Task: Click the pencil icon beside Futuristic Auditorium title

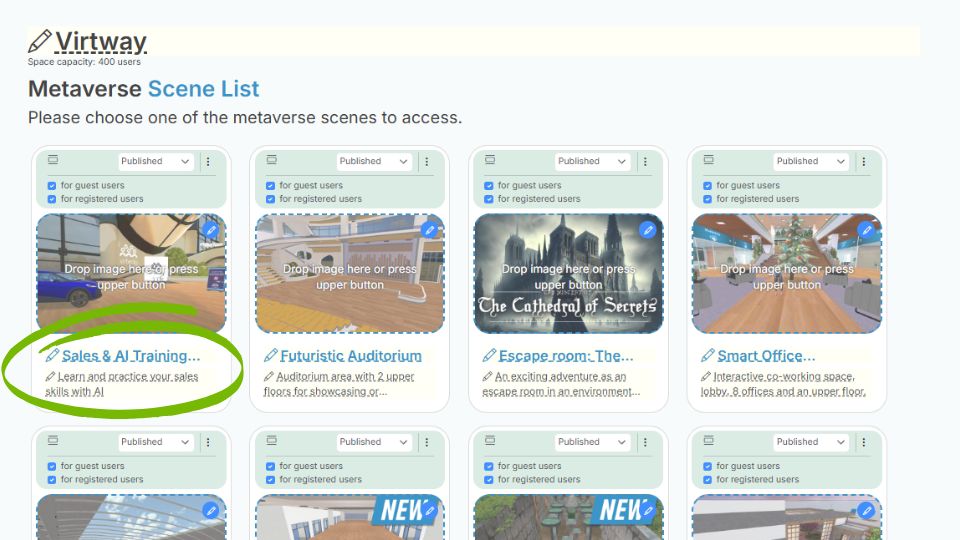Action: click(271, 355)
